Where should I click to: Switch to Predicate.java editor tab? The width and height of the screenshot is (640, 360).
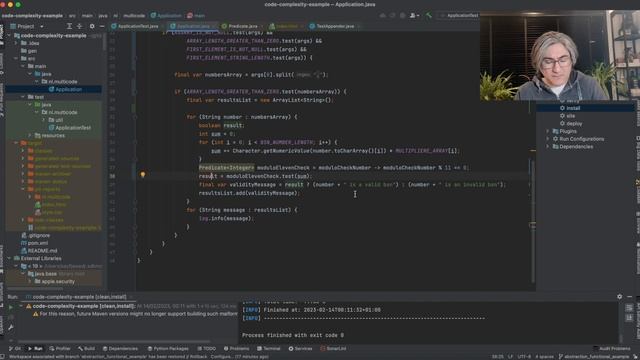click(242, 26)
